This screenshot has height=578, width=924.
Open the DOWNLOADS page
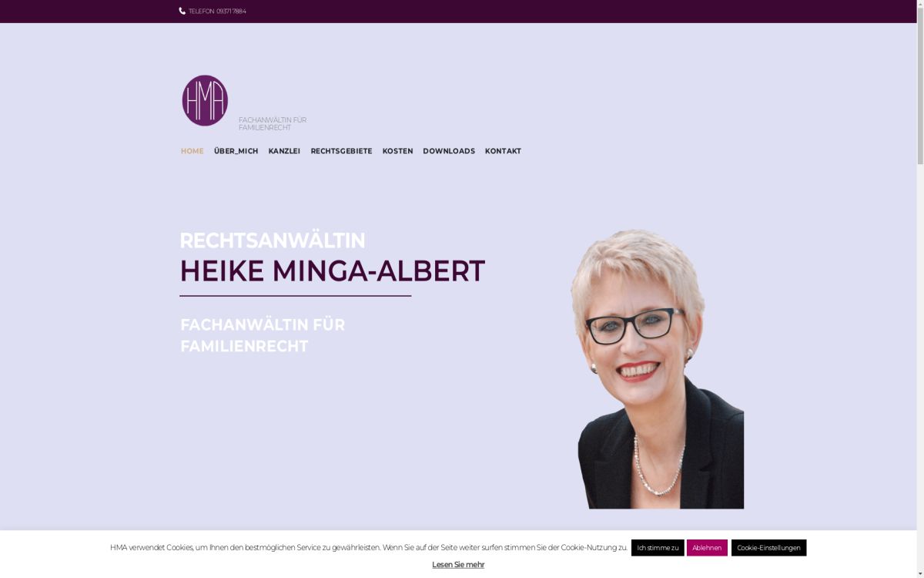(x=449, y=151)
